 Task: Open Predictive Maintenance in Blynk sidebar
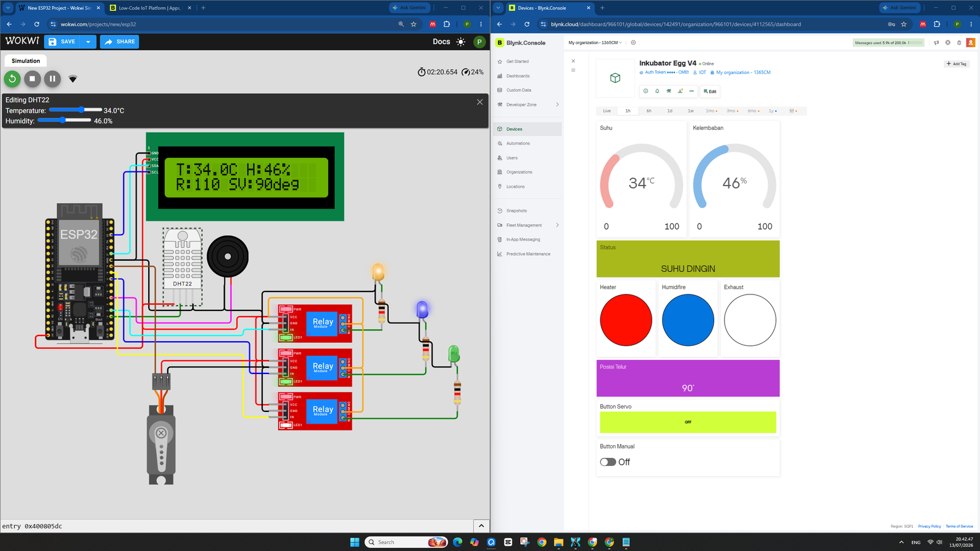pos(528,254)
